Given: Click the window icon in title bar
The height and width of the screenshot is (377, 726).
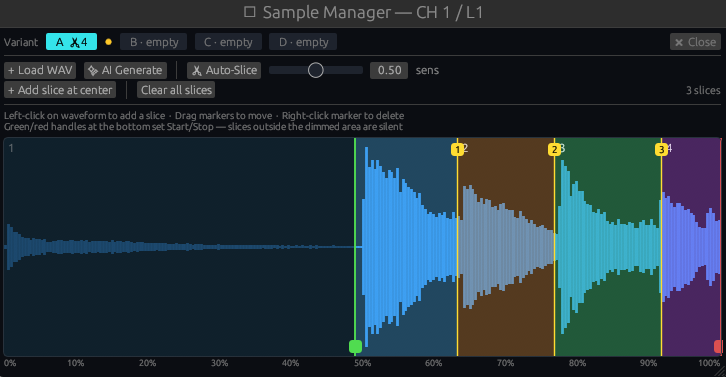Looking at the screenshot, I should coord(250,12).
